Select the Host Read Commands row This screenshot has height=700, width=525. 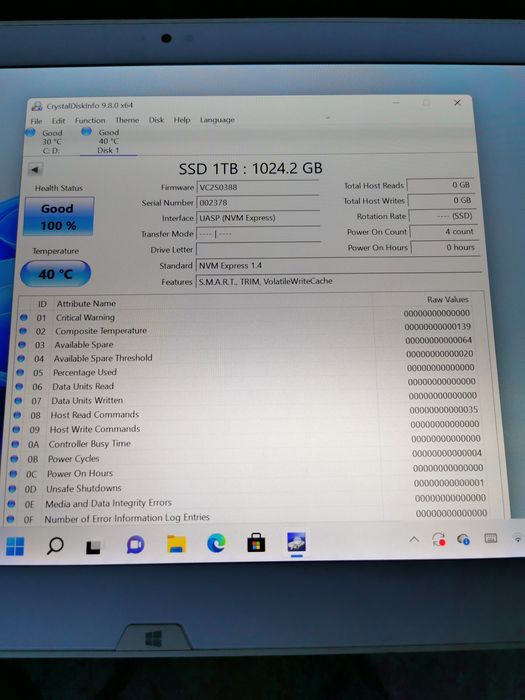click(x=248, y=414)
